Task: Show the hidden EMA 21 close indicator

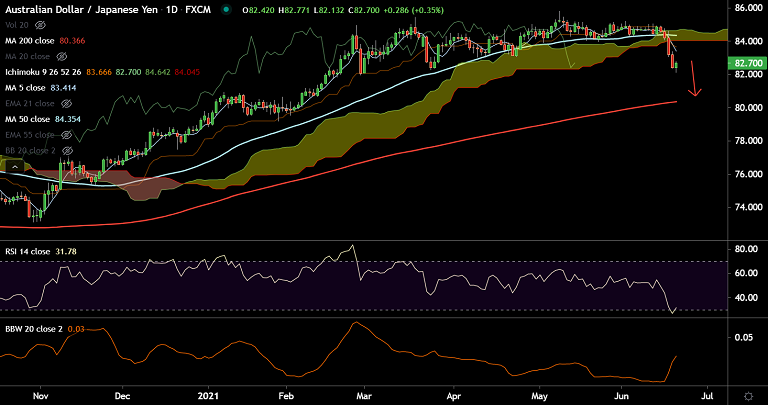Action: click(x=66, y=103)
